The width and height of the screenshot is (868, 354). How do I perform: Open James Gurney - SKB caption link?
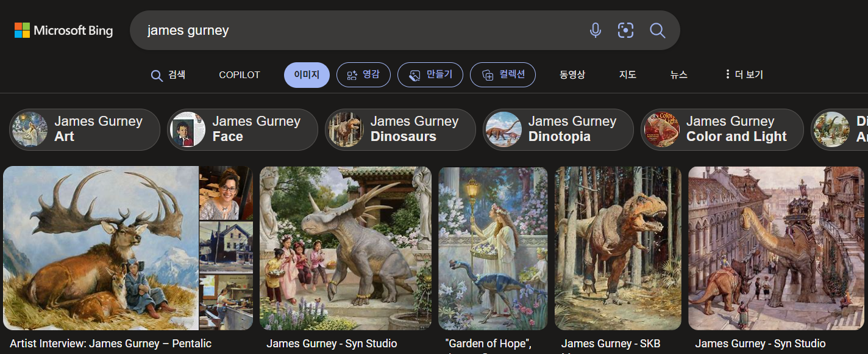pyautogui.click(x=611, y=344)
